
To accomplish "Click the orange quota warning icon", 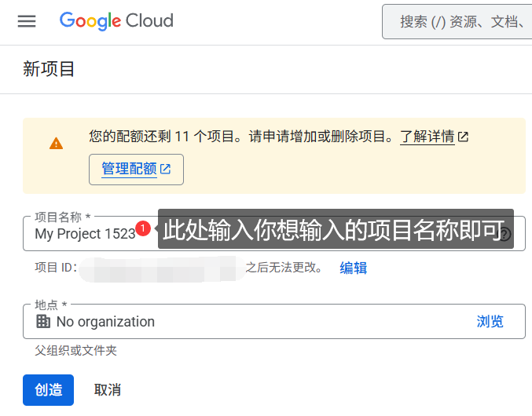I will pyautogui.click(x=56, y=144).
